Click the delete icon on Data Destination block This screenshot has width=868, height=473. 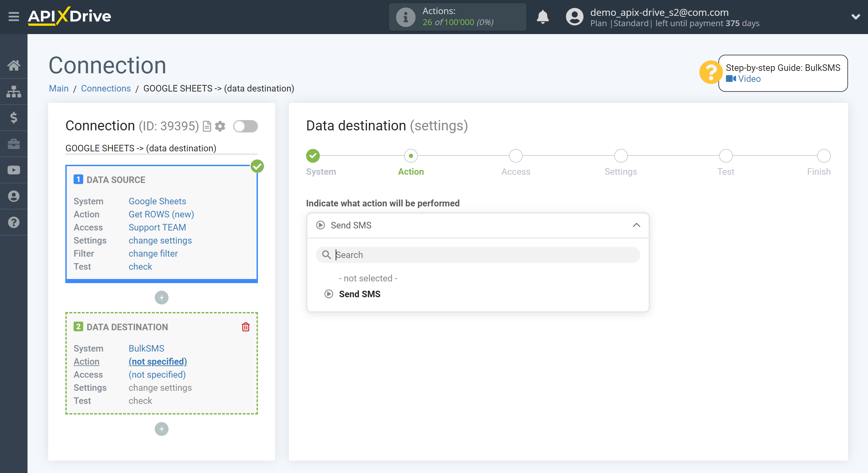pos(246,327)
